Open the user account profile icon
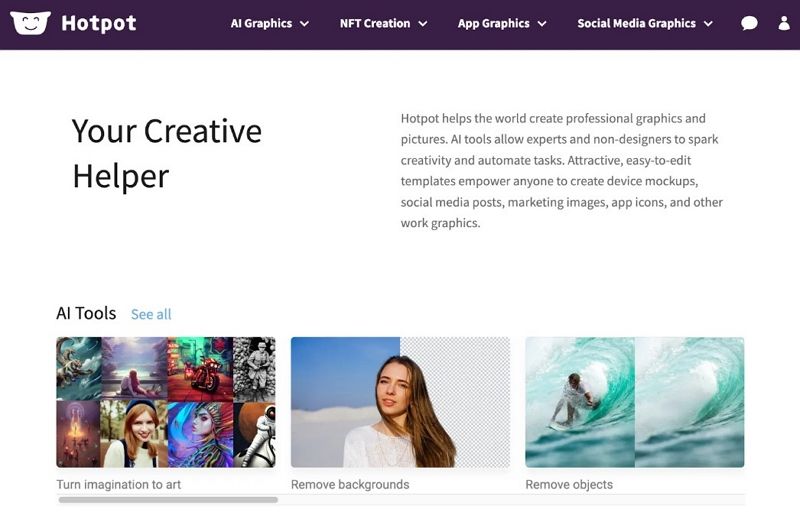Image resolution: width=800 pixels, height=513 pixels. point(784,23)
